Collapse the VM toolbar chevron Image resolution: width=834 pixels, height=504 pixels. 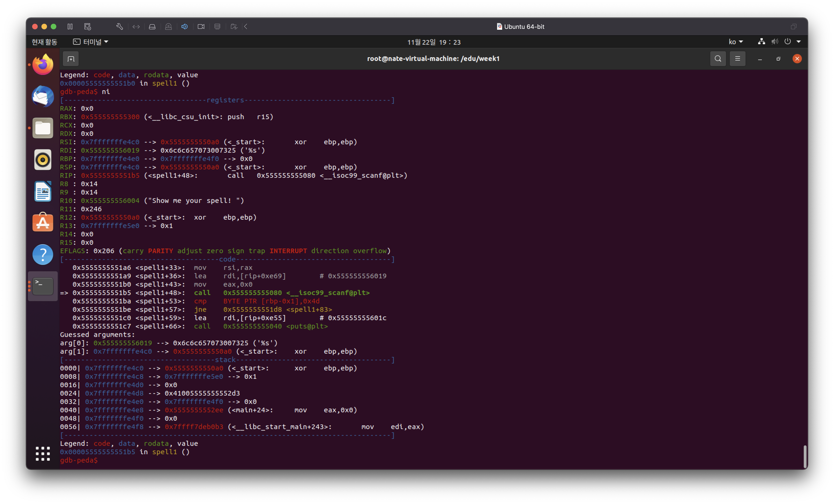coord(246,26)
